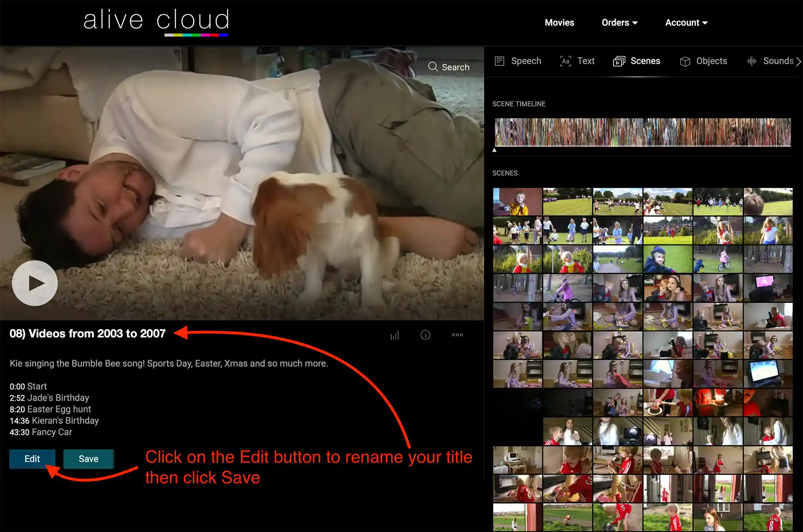
Task: Click the Speech tab document icon
Action: point(499,61)
